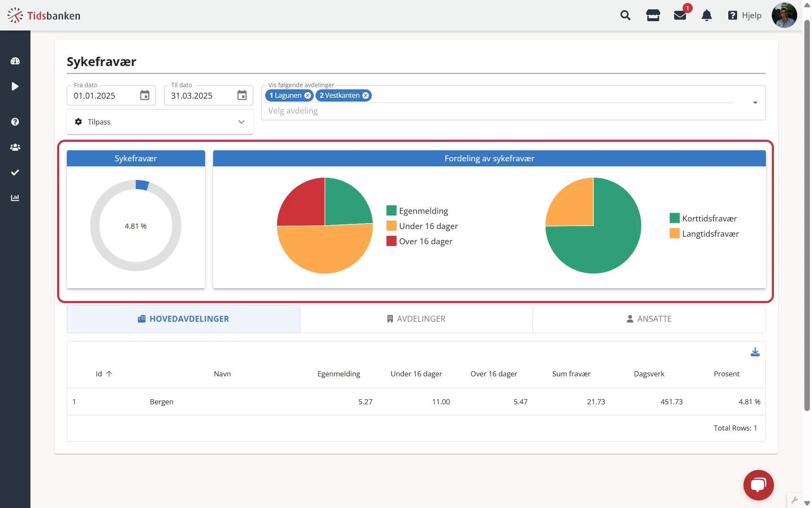Image resolution: width=812 pixels, height=508 pixels.
Task: Click the wrench icon at bottom right
Action: tap(795, 500)
